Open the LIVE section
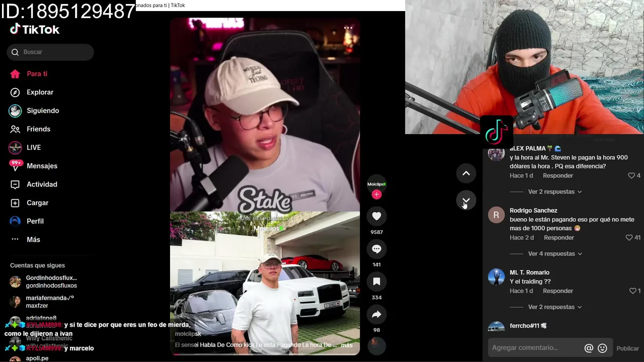 [x=25, y=148]
